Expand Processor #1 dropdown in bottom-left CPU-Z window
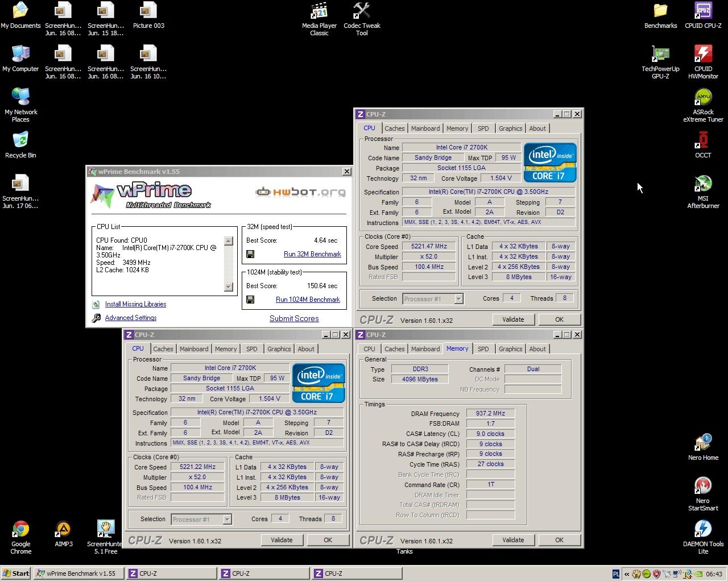 coord(227,519)
